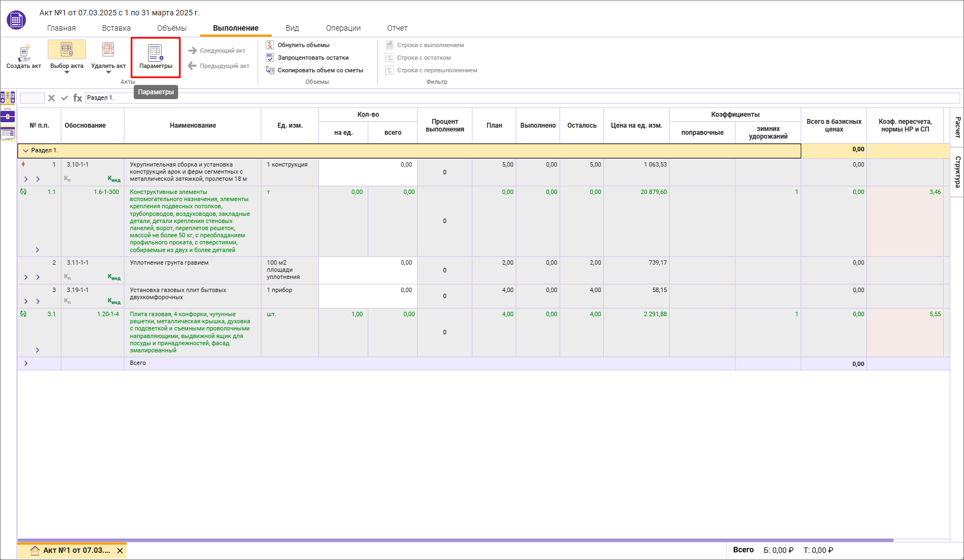The image size is (964, 560).
Task: Collapse the Раздел 1. section
Action: 25,151
